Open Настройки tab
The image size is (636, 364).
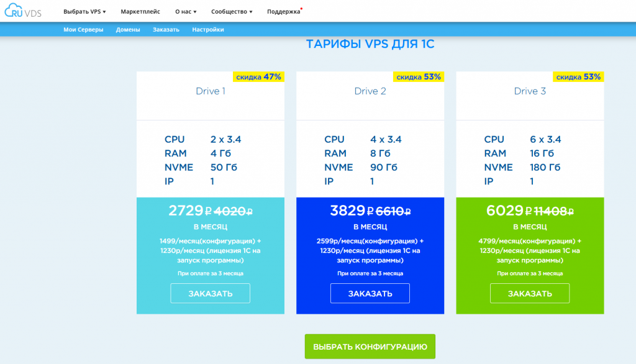coord(208,30)
